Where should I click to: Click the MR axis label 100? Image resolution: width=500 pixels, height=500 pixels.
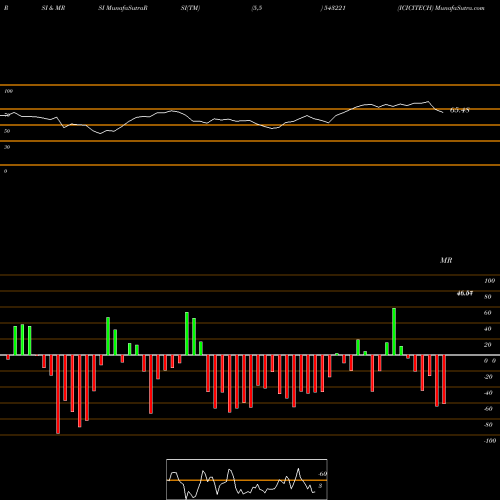489,281
